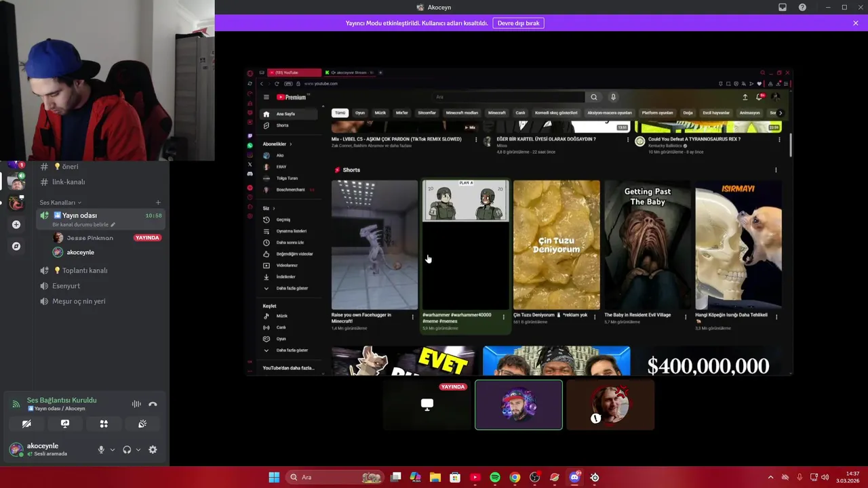Disconnect from voice with the hang-up icon

point(153,404)
